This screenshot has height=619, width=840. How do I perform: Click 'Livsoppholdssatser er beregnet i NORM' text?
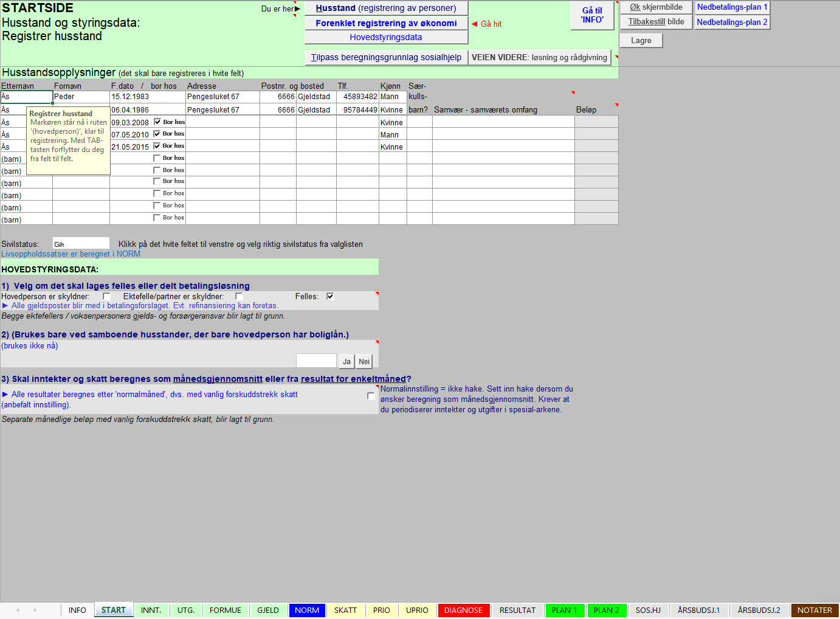pos(71,254)
